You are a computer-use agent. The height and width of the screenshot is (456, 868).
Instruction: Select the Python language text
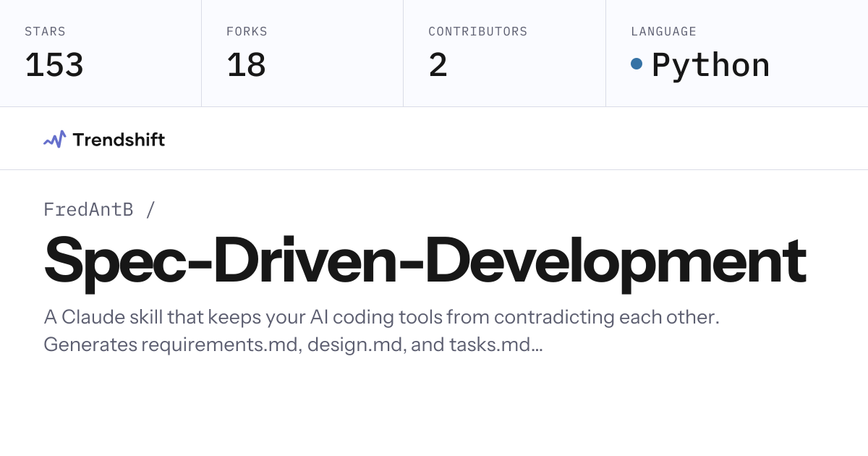click(x=710, y=65)
